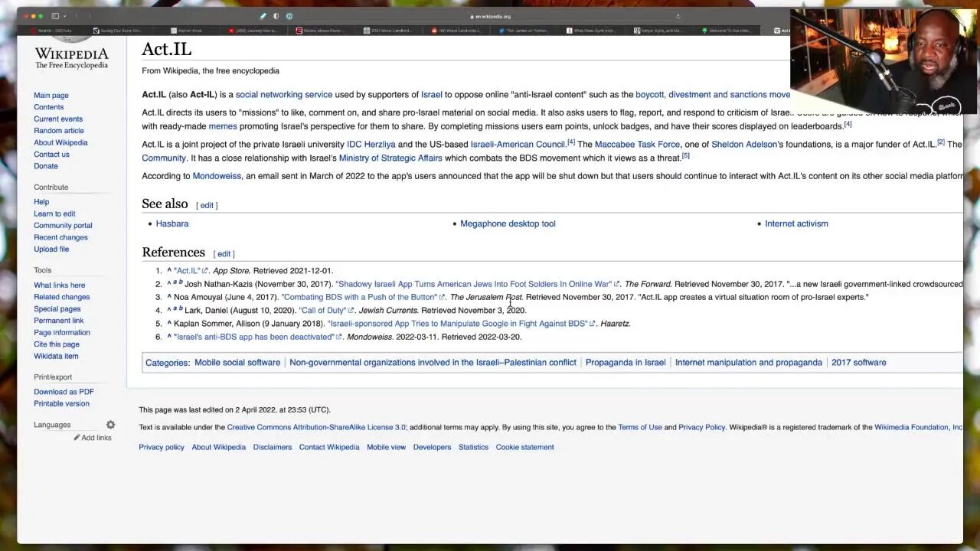Image resolution: width=980 pixels, height=551 pixels.
Task: Click Cite this page
Action: (x=56, y=344)
